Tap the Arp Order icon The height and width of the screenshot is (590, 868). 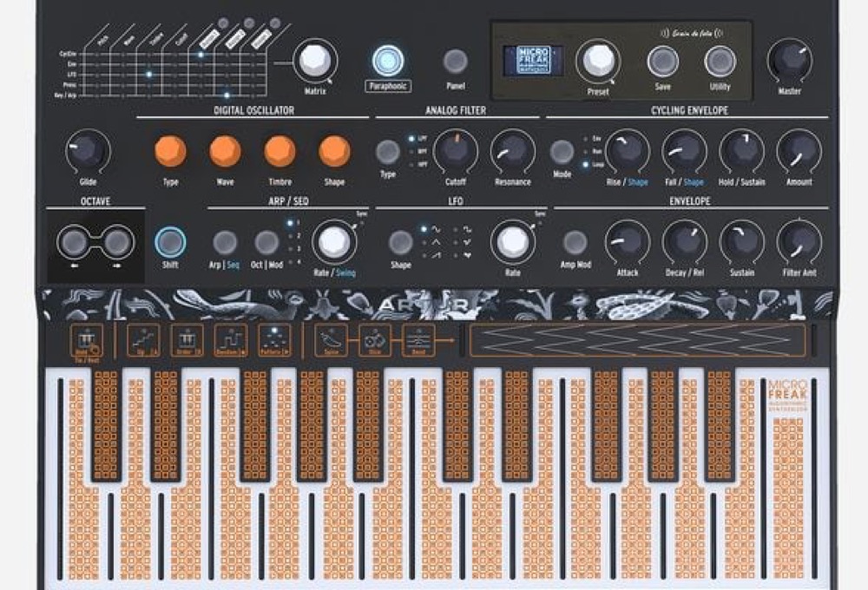[187, 338]
